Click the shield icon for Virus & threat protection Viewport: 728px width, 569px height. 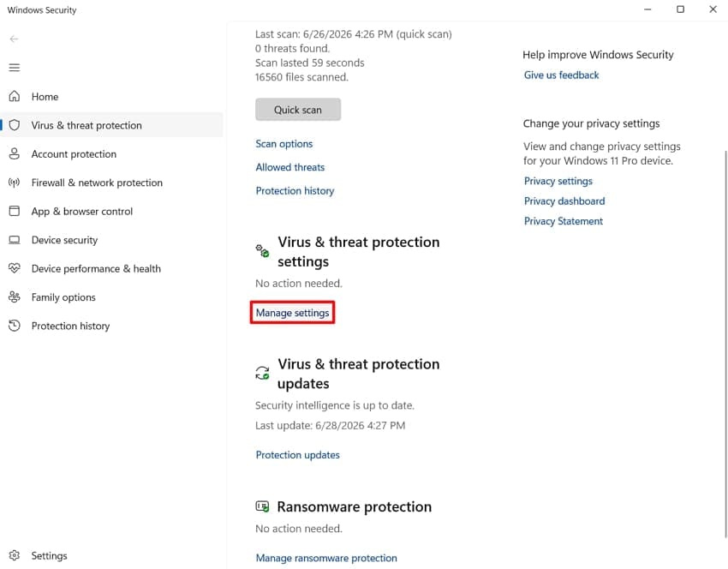(x=15, y=125)
